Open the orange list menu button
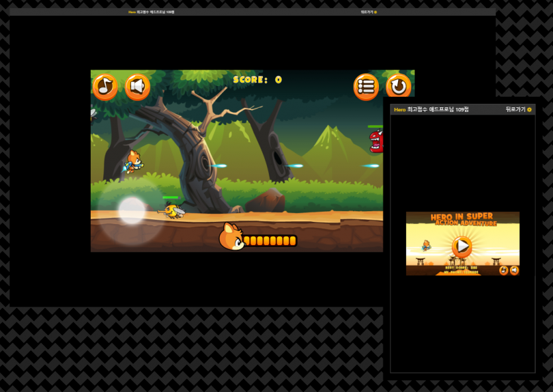 (366, 87)
